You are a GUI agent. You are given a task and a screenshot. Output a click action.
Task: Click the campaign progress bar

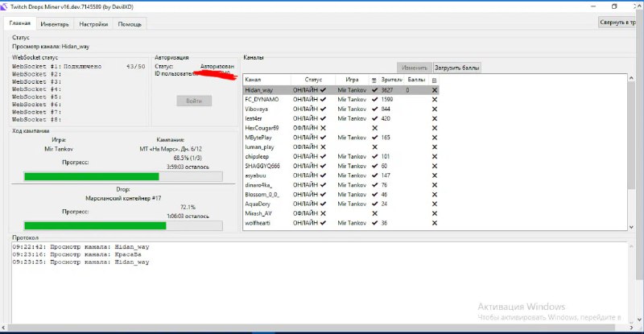tap(122, 176)
